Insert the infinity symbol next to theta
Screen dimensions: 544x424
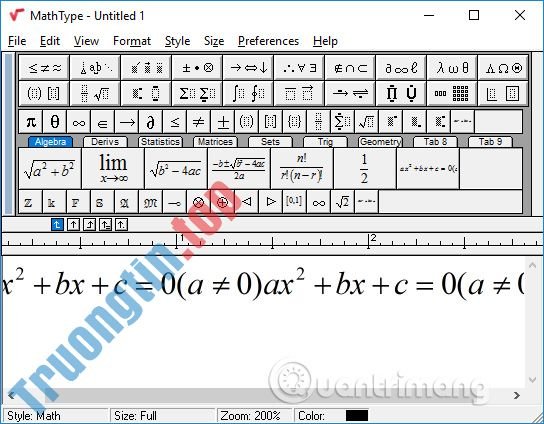[78, 122]
